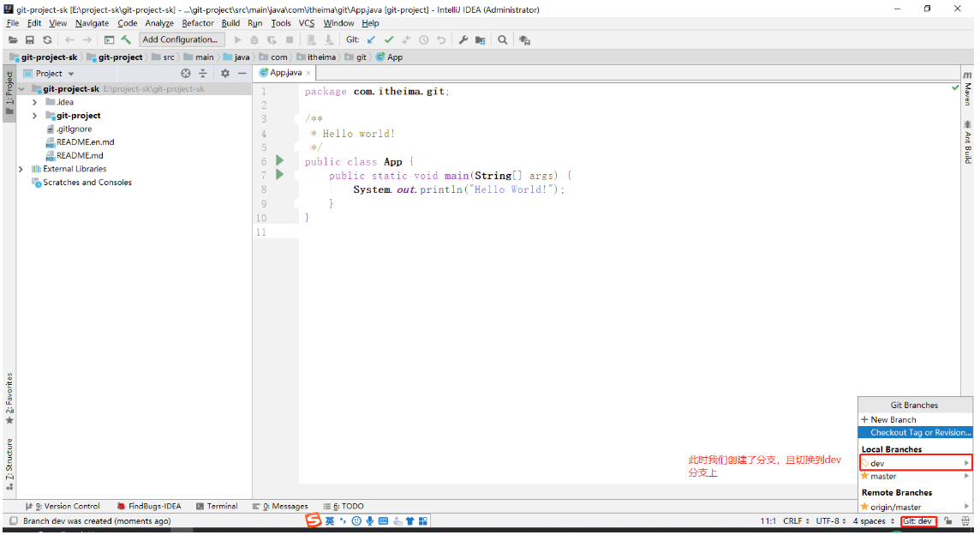Click the locate-file crosshair icon in Project panel

click(x=186, y=73)
